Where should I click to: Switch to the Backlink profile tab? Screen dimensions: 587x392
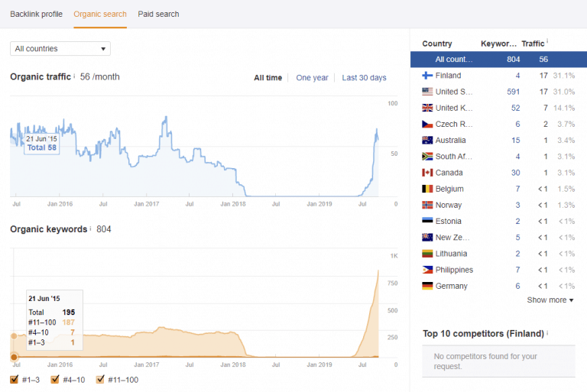click(x=37, y=14)
